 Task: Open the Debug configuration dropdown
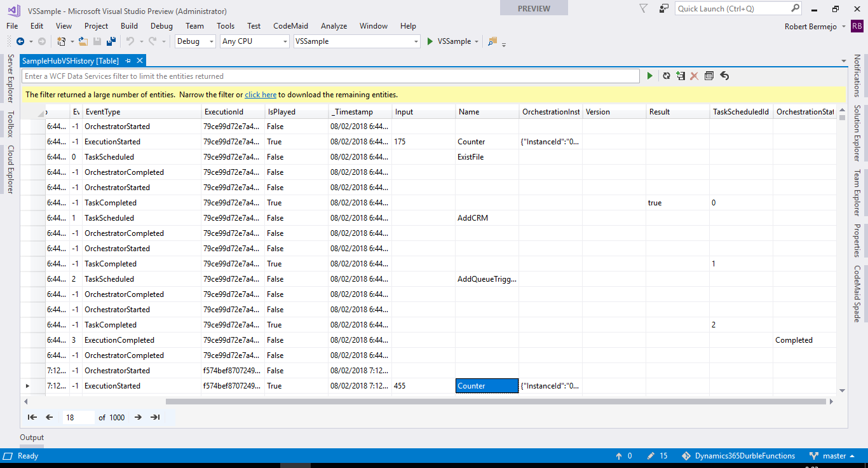(x=196, y=41)
